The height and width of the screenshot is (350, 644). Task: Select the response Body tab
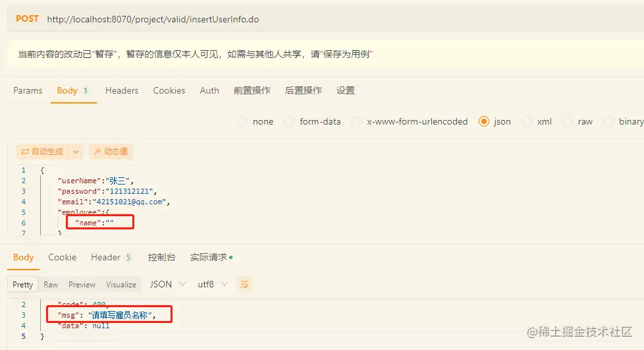24,258
